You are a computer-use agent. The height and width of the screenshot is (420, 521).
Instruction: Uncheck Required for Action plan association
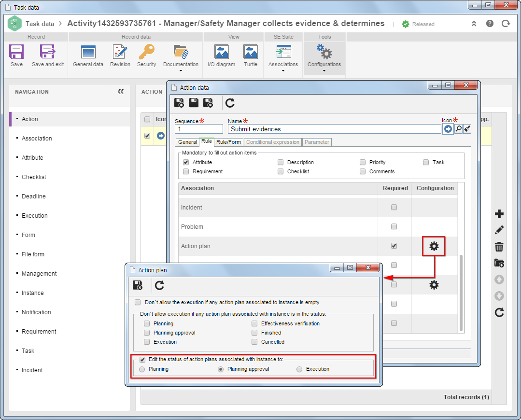[x=394, y=246]
